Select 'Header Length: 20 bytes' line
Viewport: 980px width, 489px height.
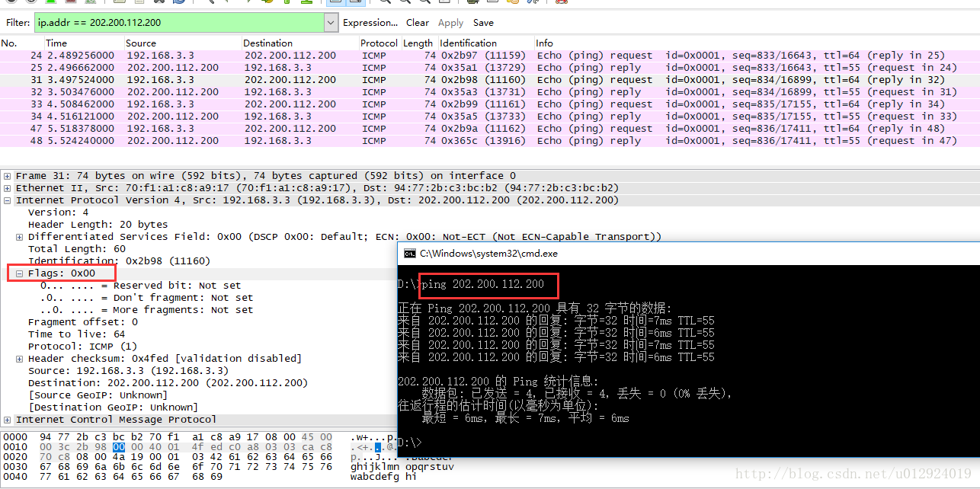[98, 225]
